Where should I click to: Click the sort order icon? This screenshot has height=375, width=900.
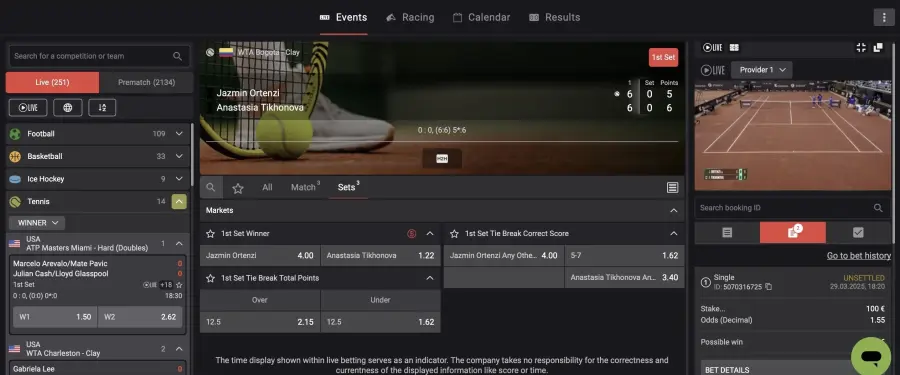(102, 107)
